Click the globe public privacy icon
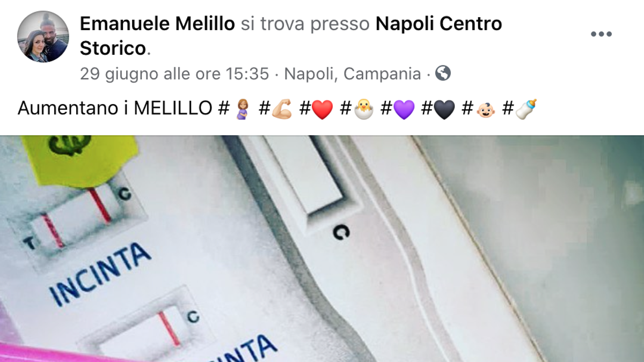 pyautogui.click(x=443, y=73)
